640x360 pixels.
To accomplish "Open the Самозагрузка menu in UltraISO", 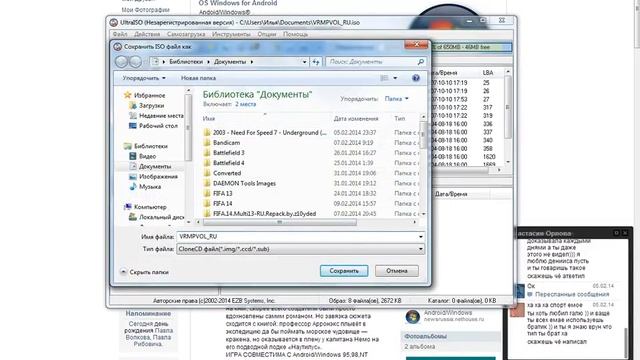I will pyautogui.click(x=186, y=34).
